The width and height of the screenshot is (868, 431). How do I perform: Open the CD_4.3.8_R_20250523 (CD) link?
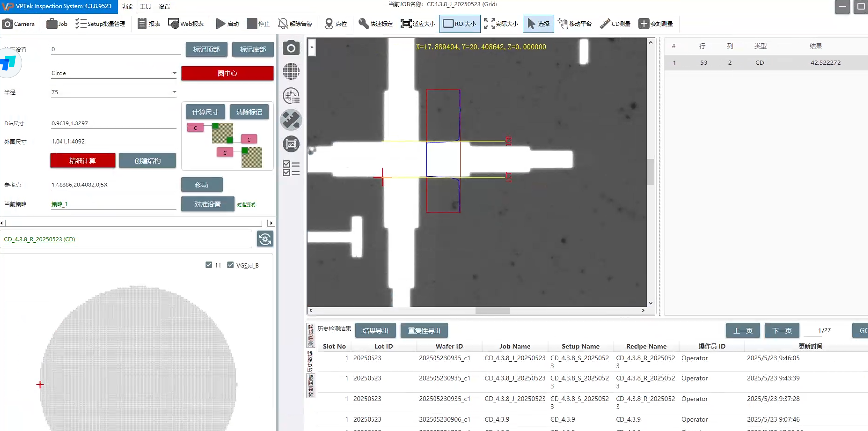click(40, 239)
